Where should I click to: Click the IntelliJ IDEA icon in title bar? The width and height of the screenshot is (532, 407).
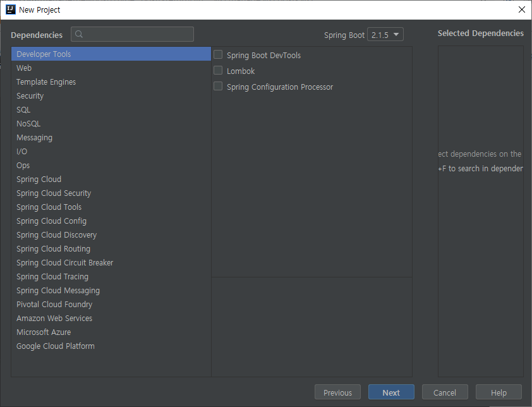point(11,9)
